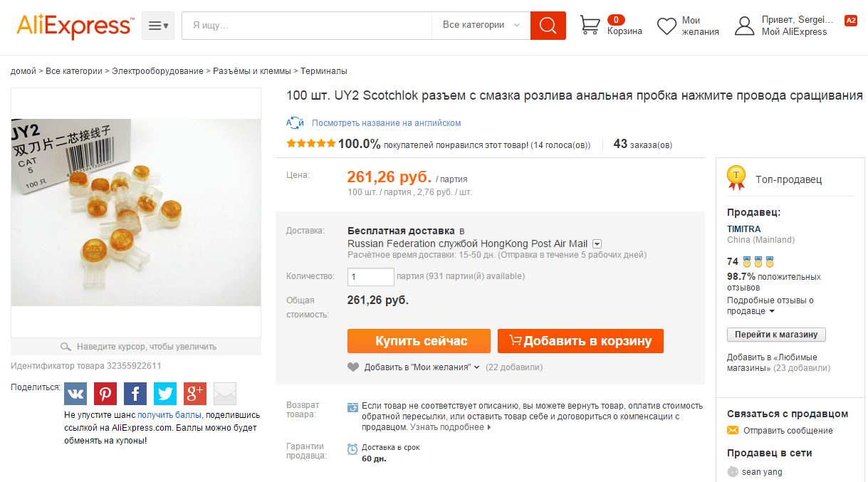Click 'Добавить в корзину' button
868x482 pixels.
[x=580, y=341]
